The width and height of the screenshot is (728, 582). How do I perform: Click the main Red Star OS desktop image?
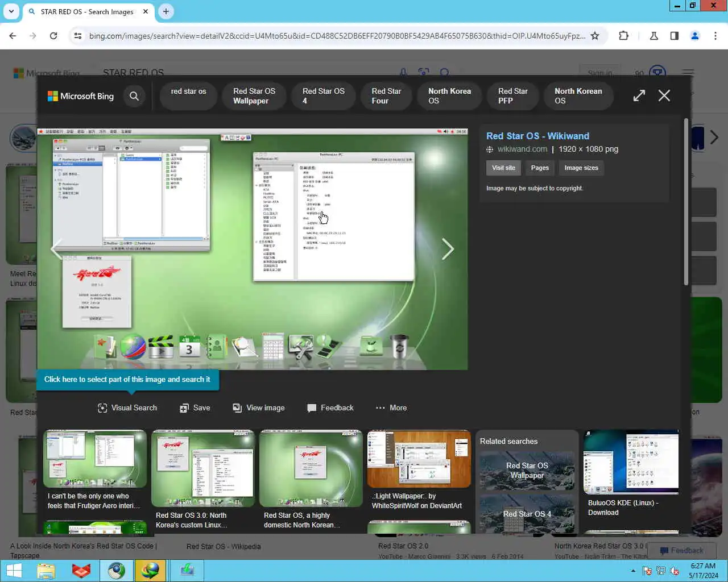tap(253, 249)
